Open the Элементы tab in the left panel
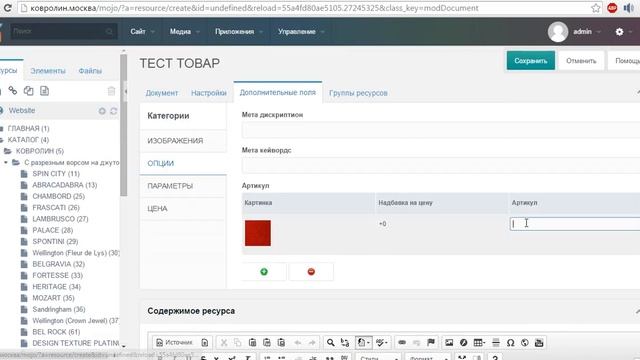This screenshot has width=640, height=360. coord(48,71)
